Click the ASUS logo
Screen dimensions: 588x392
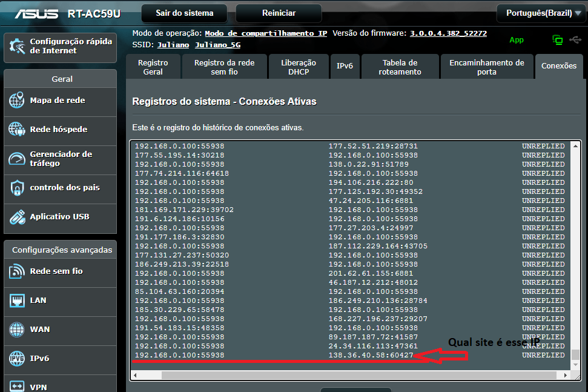[36, 14]
